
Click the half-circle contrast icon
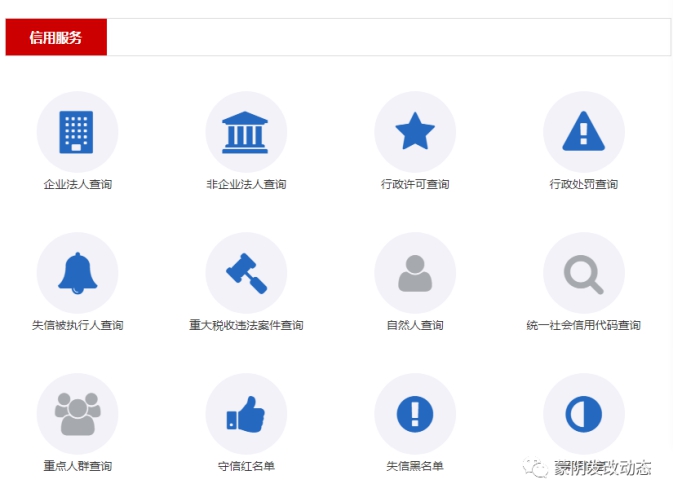pyautogui.click(x=584, y=414)
